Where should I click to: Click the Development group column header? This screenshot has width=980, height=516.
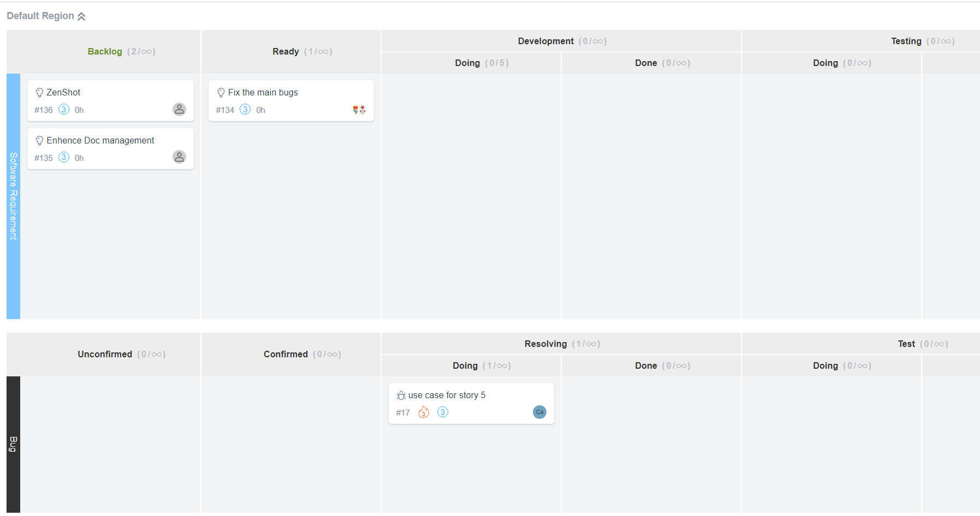(545, 41)
